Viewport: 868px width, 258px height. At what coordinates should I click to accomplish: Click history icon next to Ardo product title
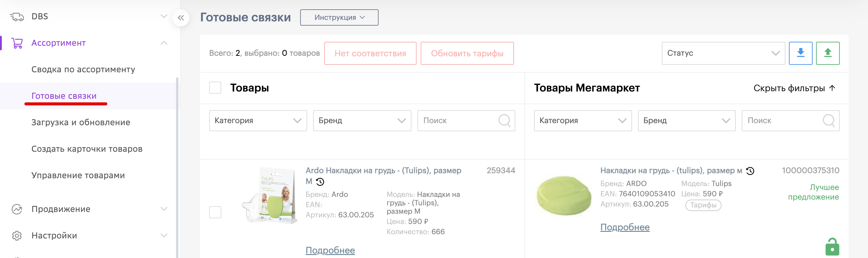[320, 182]
